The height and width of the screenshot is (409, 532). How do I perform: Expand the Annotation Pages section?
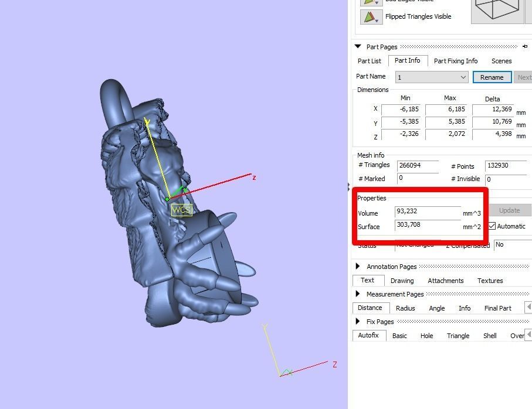click(x=358, y=267)
